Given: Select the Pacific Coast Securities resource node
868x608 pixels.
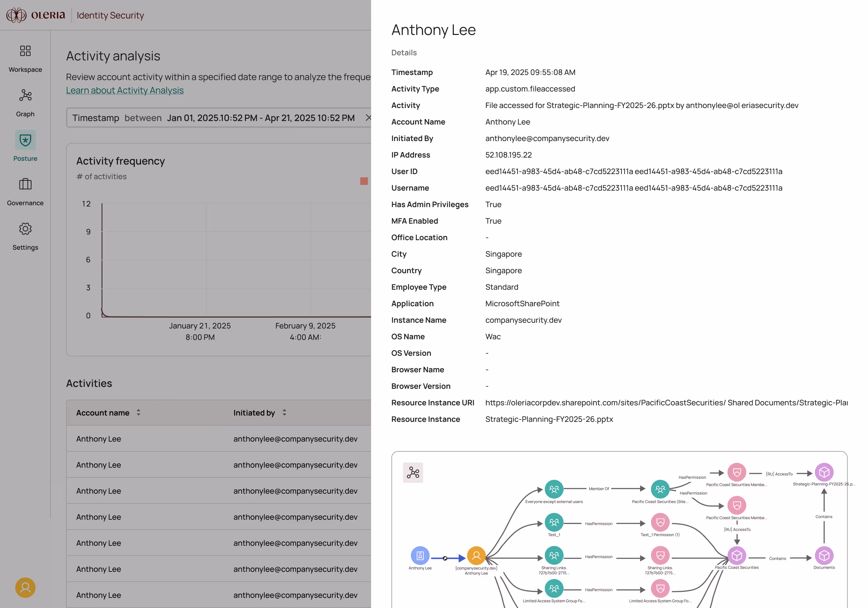Looking at the screenshot, I should [736, 556].
